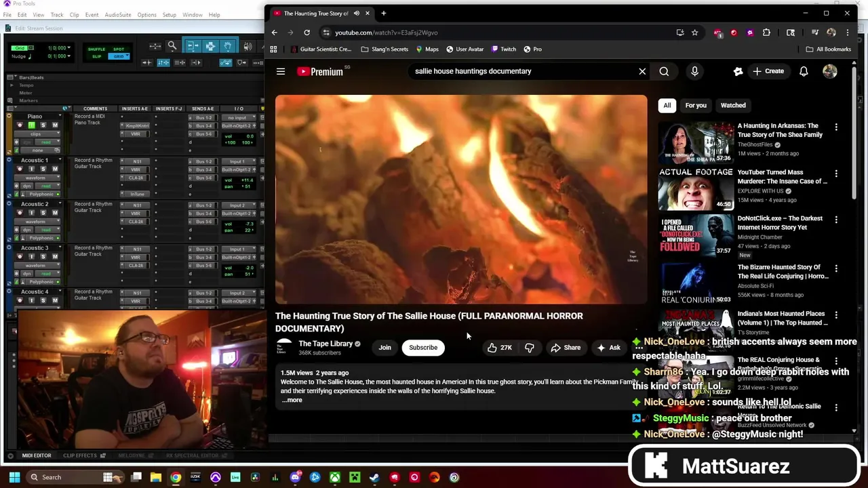Open the Setup menu in Pro Tools

(170, 15)
